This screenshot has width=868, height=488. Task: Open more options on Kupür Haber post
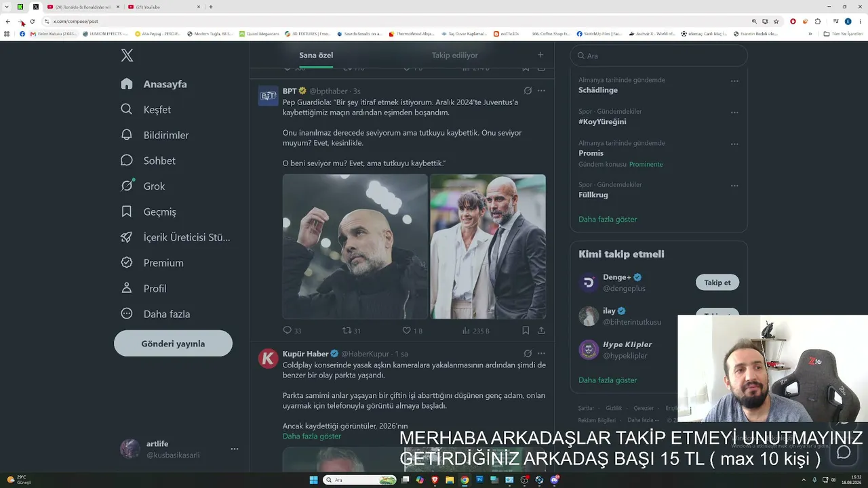(x=541, y=353)
